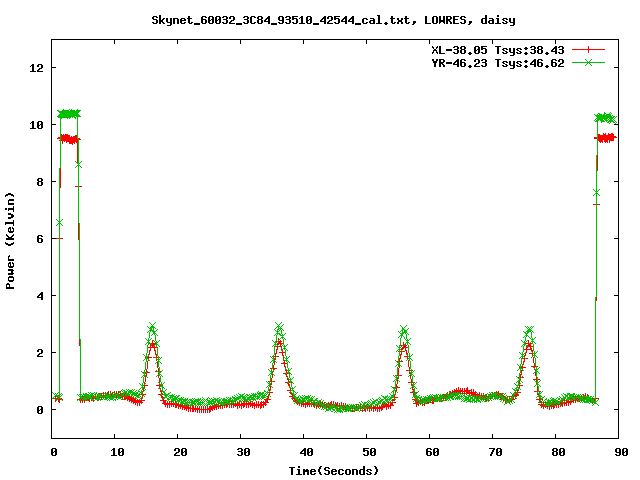Viewport: 640px width, 480px height.
Task: Click the x-axis tick label 60
Action: click(432, 452)
